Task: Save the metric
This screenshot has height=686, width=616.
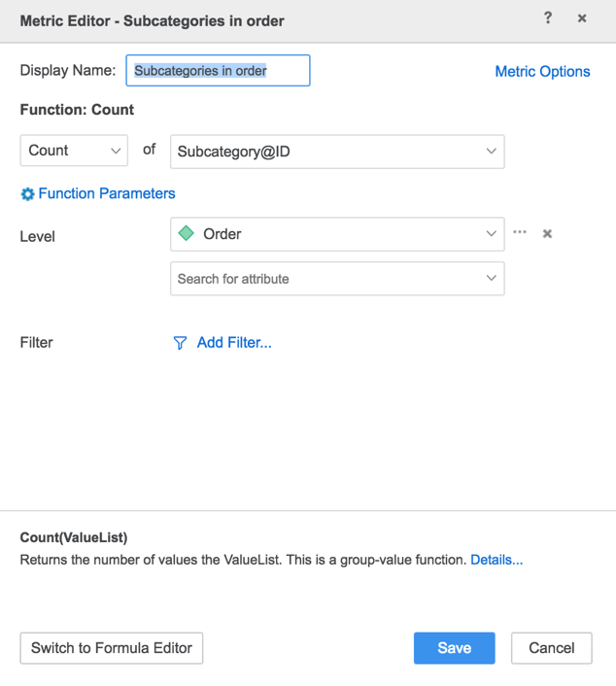Action: coord(454,648)
